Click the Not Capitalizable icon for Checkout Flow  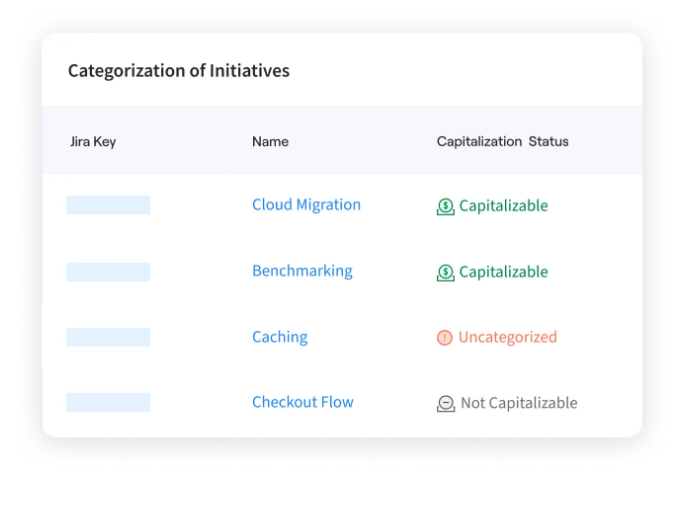[x=446, y=404]
